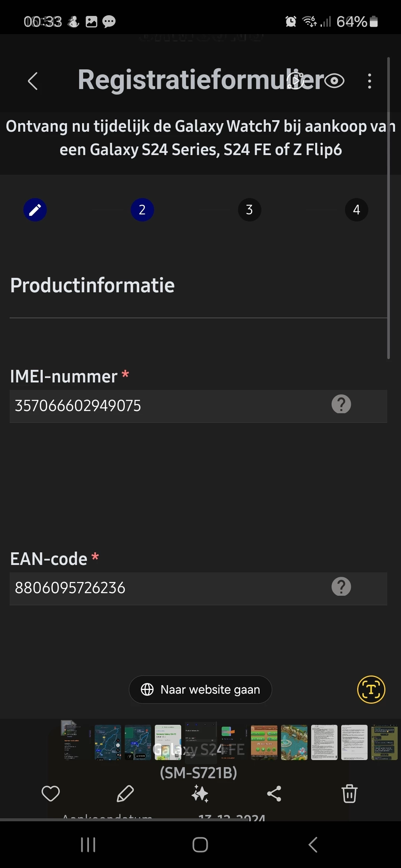The image size is (401, 868).
Task: Share the image using the share icon
Action: pyautogui.click(x=274, y=794)
